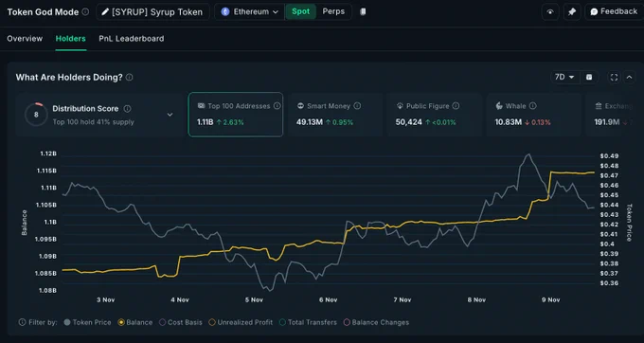Enable Unrealized Profit filter
The image size is (644, 343).
(x=241, y=322)
